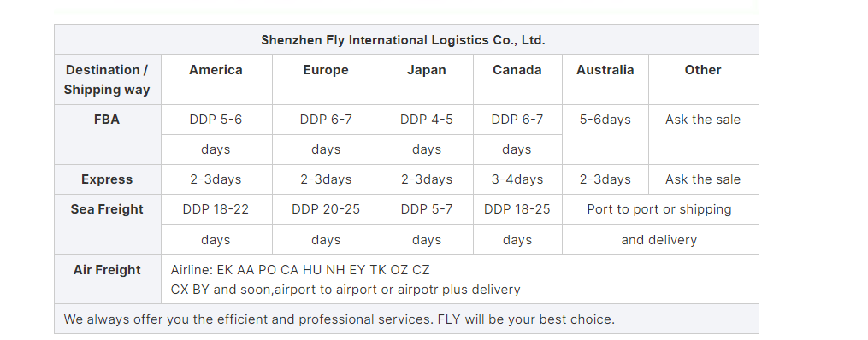
Task: Select the DDP 4-5 cell under Japan
Action: [x=426, y=120]
